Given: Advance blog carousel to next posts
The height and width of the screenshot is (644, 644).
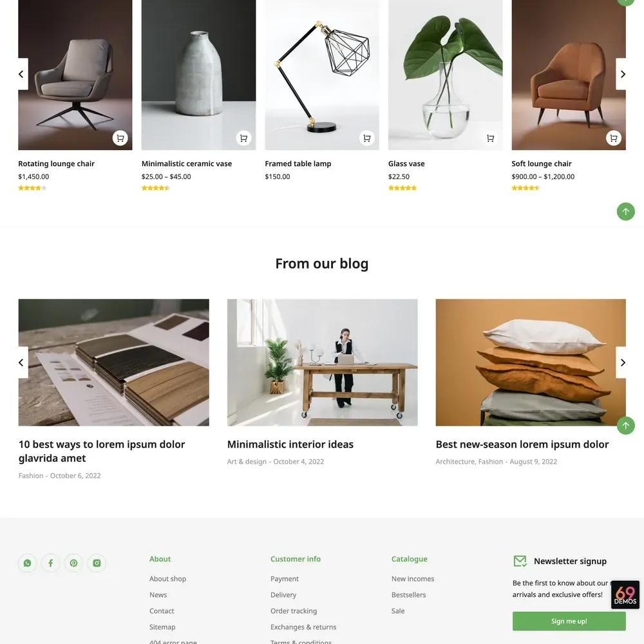Looking at the screenshot, I should [x=621, y=363].
